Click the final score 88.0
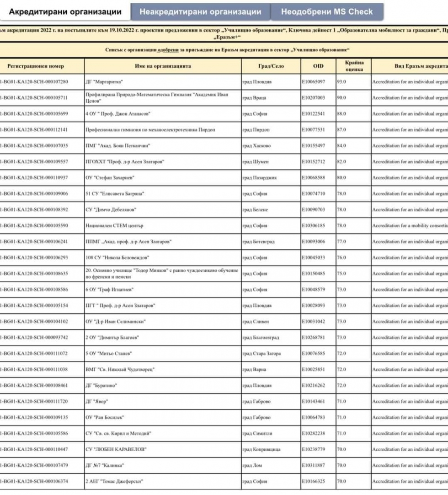The height and width of the screenshot is (495, 448). click(x=341, y=114)
